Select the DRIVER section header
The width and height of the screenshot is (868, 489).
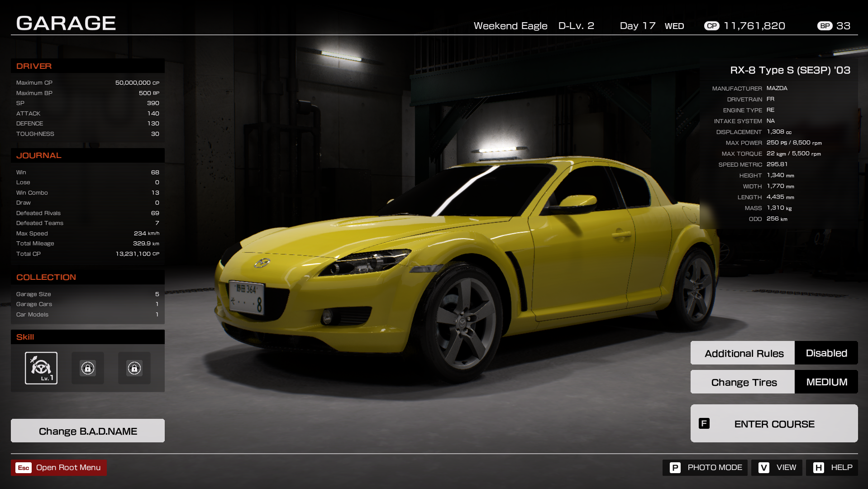coord(88,66)
